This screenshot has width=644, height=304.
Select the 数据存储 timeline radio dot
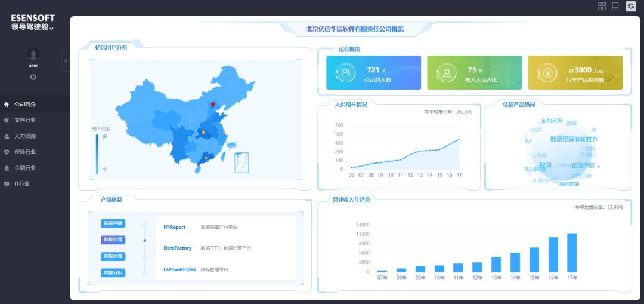pyautogui.click(x=144, y=225)
